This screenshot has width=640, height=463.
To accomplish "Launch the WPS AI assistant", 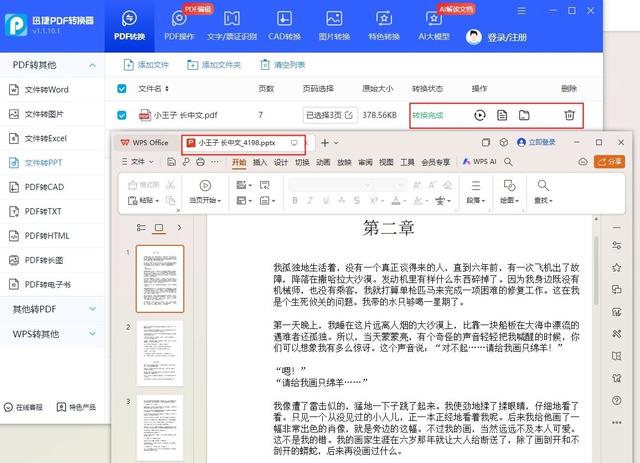I will click(480, 162).
